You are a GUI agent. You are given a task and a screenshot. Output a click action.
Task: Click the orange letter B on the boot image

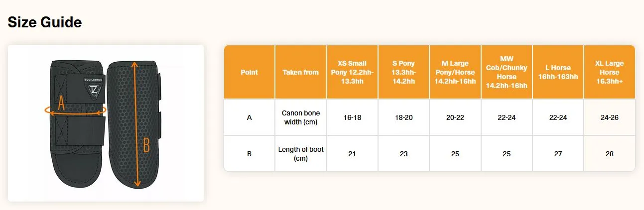point(146,145)
